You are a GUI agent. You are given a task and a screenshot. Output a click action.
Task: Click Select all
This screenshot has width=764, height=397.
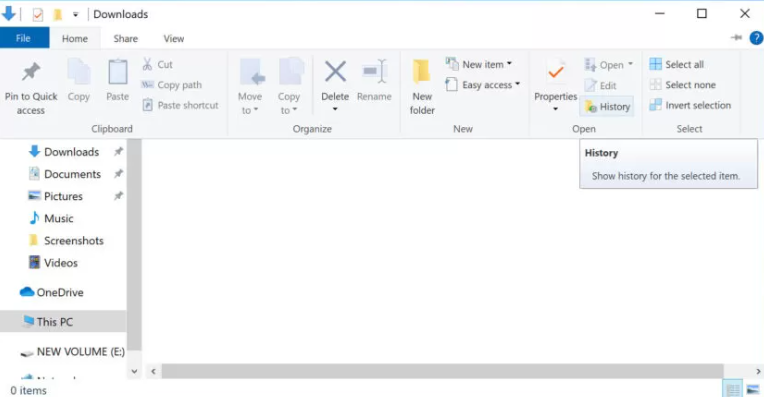[677, 64]
